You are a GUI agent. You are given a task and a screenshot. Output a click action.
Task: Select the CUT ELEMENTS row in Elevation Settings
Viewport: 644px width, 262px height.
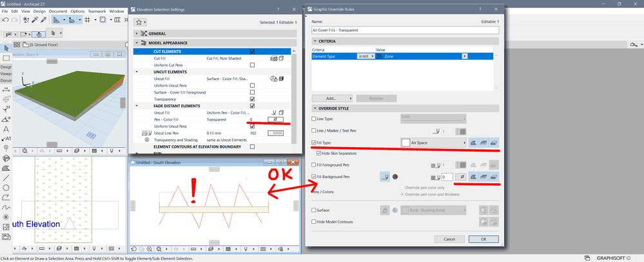pyautogui.click(x=213, y=52)
